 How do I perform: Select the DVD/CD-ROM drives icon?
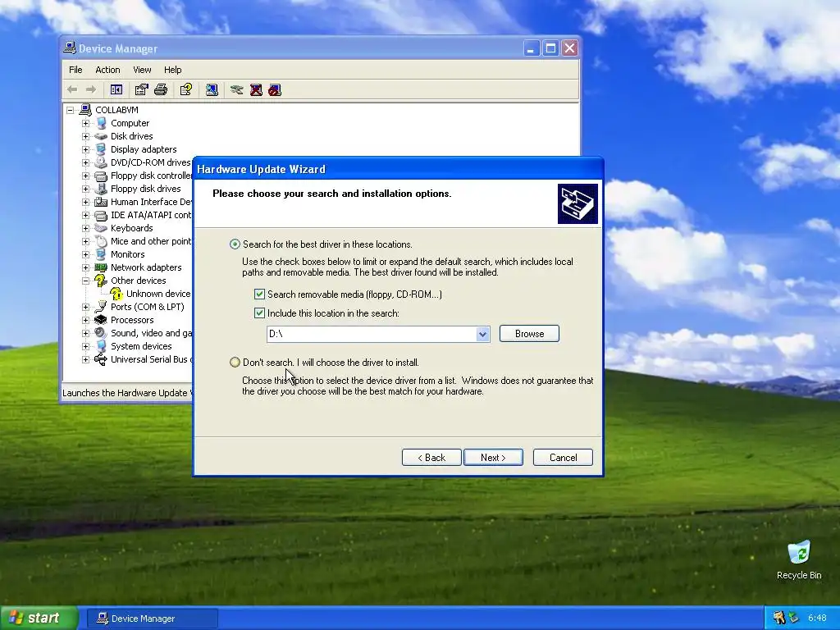point(101,162)
